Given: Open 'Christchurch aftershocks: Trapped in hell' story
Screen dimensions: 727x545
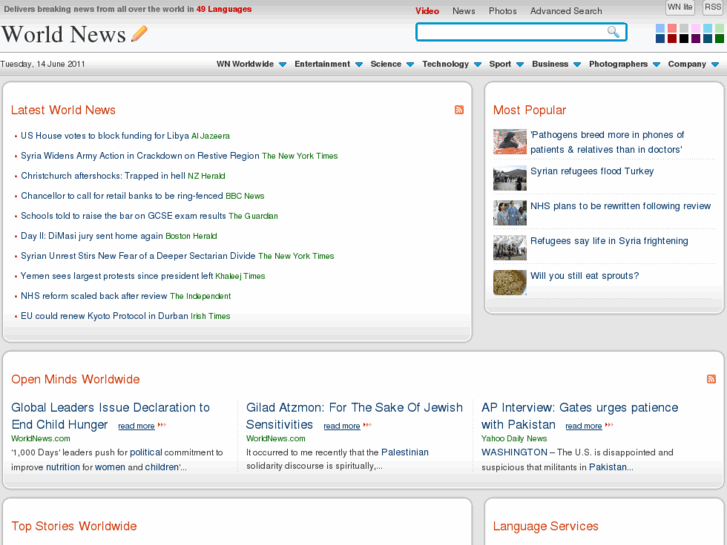Looking at the screenshot, I should point(103,176).
